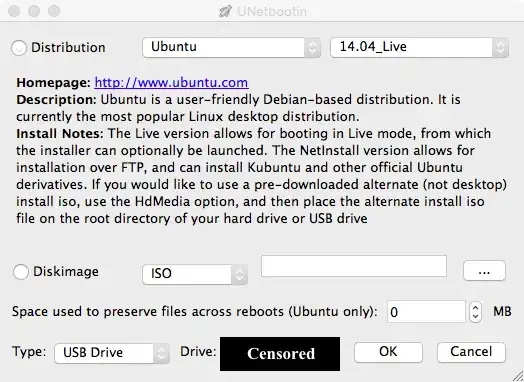Open the ISO disk image type dropdown

[x=195, y=274]
